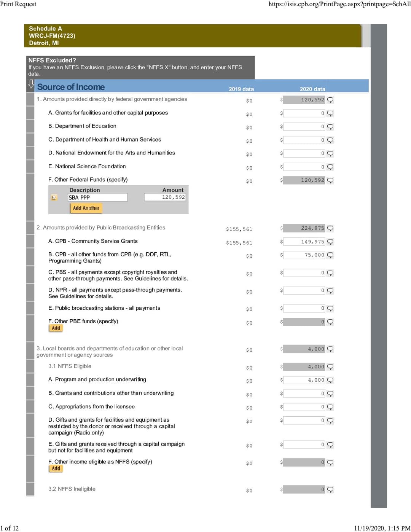Open comment bubble for Program and production underwriting
Image resolution: width=411 pixels, height=532 pixels.
click(330, 380)
